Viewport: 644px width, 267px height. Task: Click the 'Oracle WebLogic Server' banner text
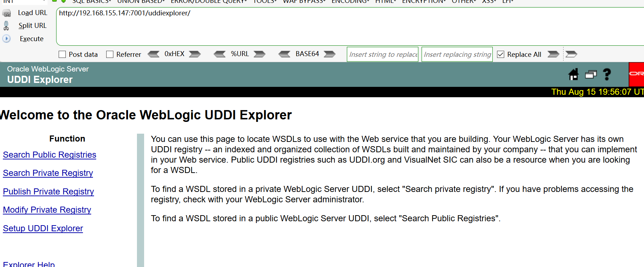pos(48,69)
